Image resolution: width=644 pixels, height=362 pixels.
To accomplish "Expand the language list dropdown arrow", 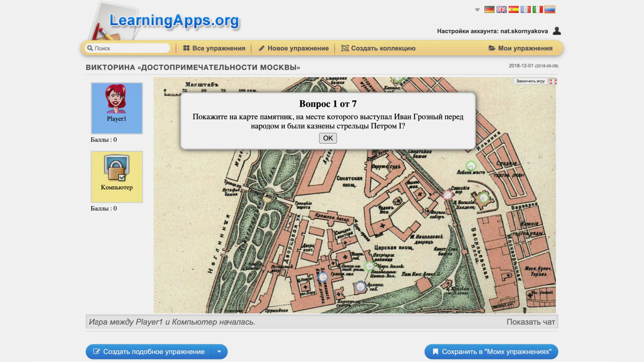I will tap(477, 10).
